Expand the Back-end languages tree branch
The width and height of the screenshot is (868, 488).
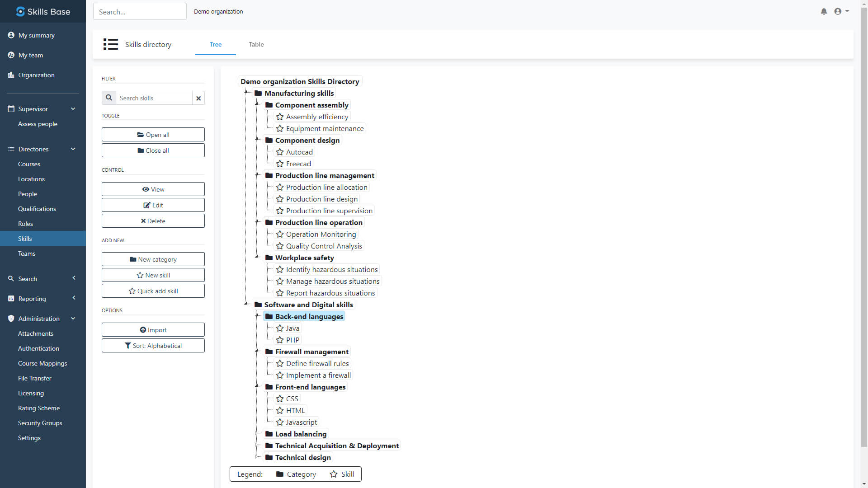[x=257, y=315]
